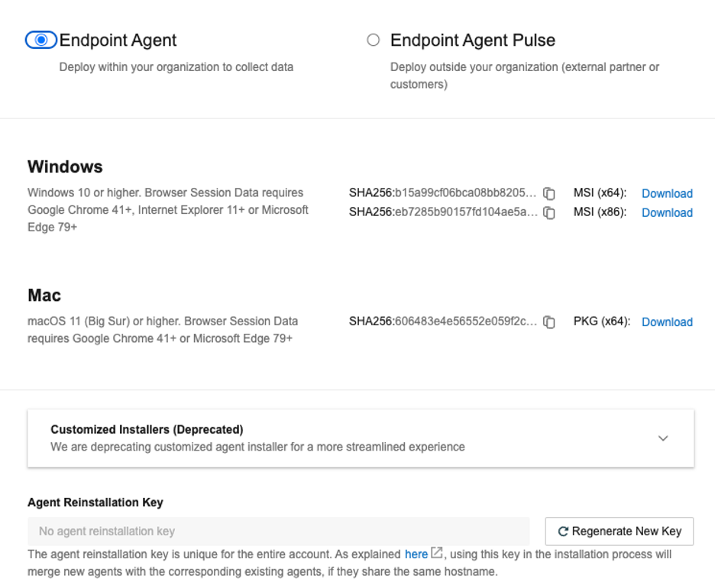The width and height of the screenshot is (715, 588).
Task: Choose the Endpoint Agent Pulse radio option
Action: click(373, 40)
